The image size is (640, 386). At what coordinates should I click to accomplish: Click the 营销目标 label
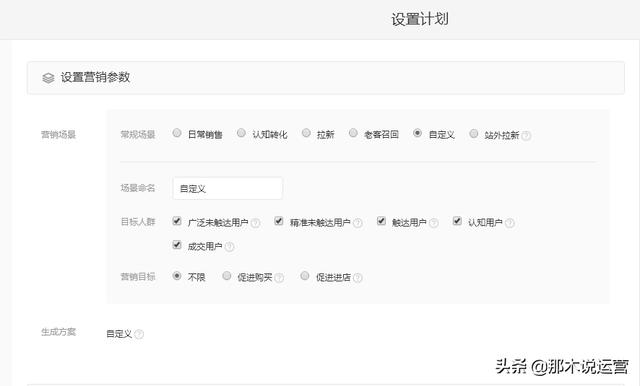[138, 277]
